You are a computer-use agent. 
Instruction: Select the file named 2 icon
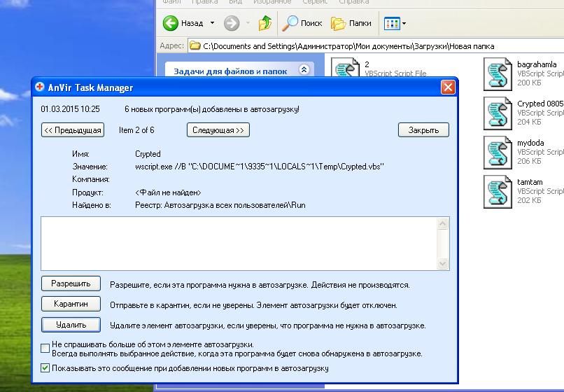(x=345, y=67)
